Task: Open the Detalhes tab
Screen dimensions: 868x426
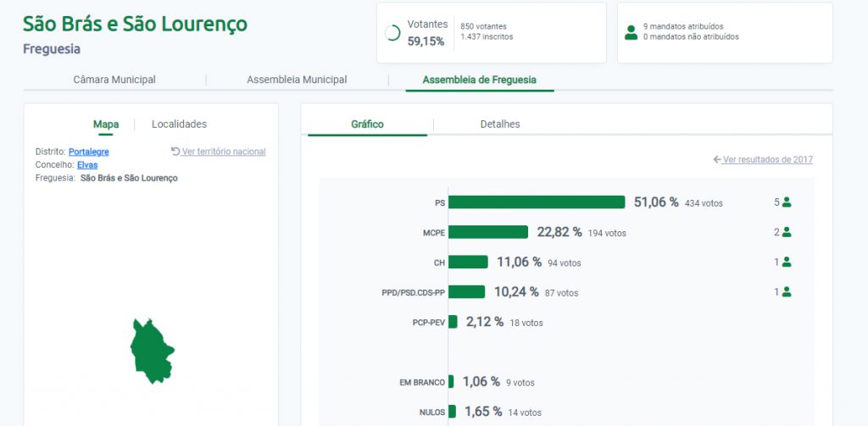Action: click(500, 124)
